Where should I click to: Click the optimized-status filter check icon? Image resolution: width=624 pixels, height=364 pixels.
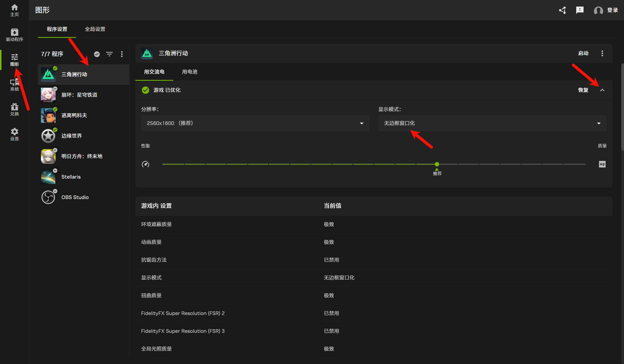[97, 54]
